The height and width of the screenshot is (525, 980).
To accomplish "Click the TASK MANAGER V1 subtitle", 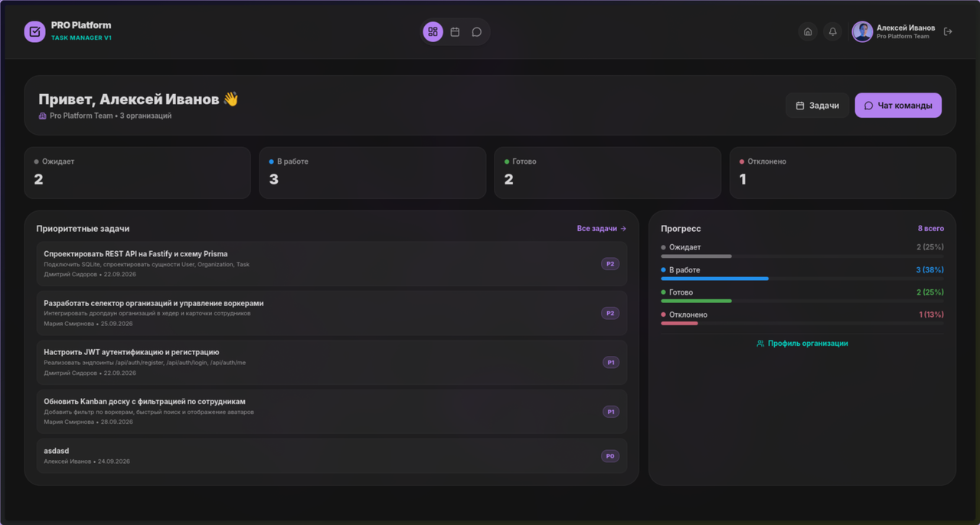I will click(x=81, y=37).
